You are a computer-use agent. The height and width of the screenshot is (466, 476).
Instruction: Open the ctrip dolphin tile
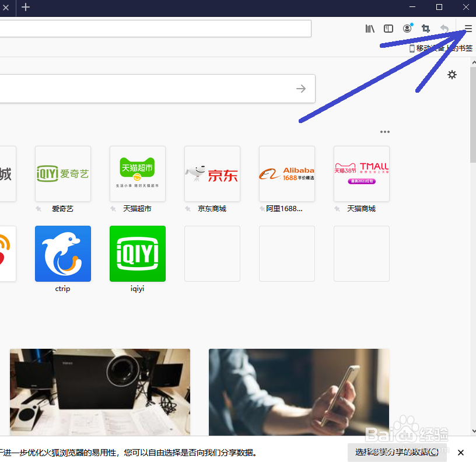[63, 254]
